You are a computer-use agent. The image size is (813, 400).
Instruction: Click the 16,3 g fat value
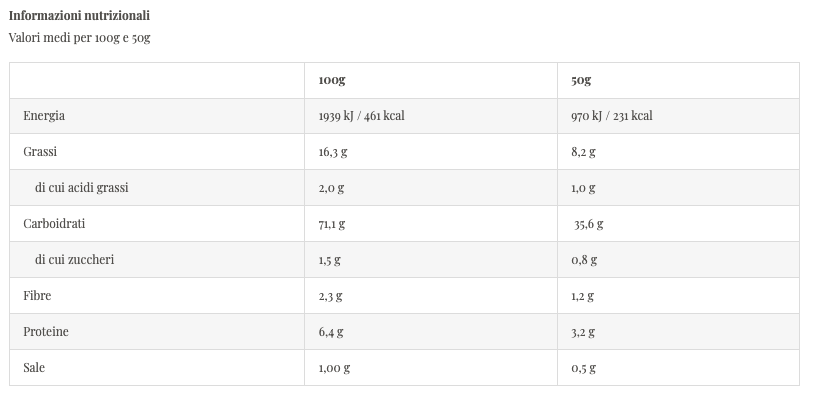pyautogui.click(x=333, y=152)
